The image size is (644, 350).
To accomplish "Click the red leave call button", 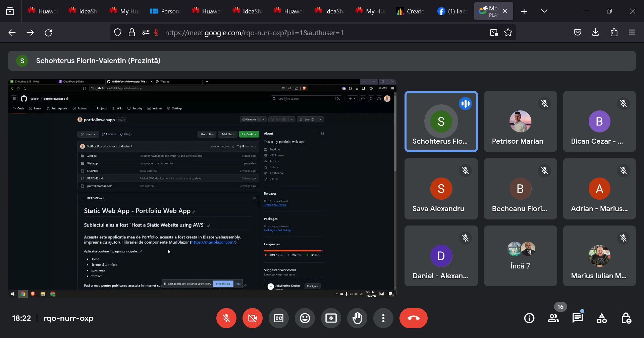I will pos(413,318).
